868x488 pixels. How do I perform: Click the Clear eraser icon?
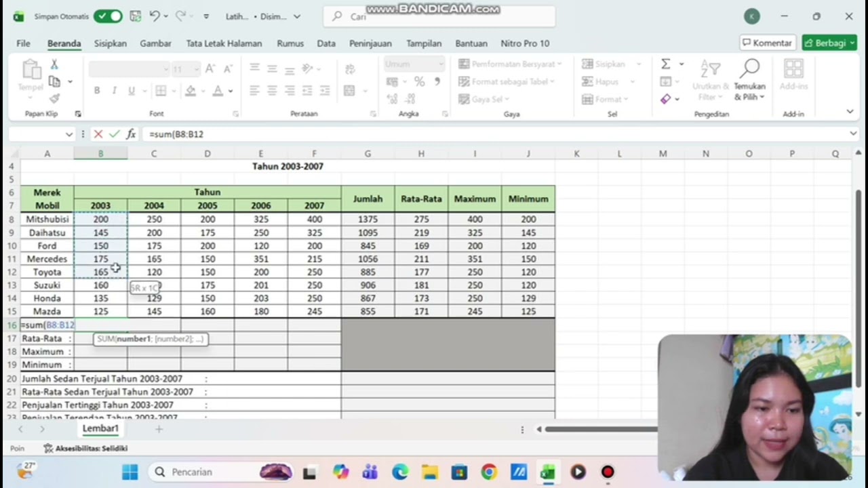pos(666,99)
